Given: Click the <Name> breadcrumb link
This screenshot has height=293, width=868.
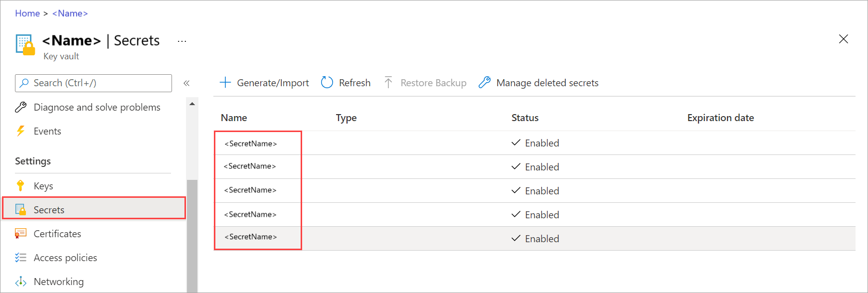Looking at the screenshot, I should point(70,13).
